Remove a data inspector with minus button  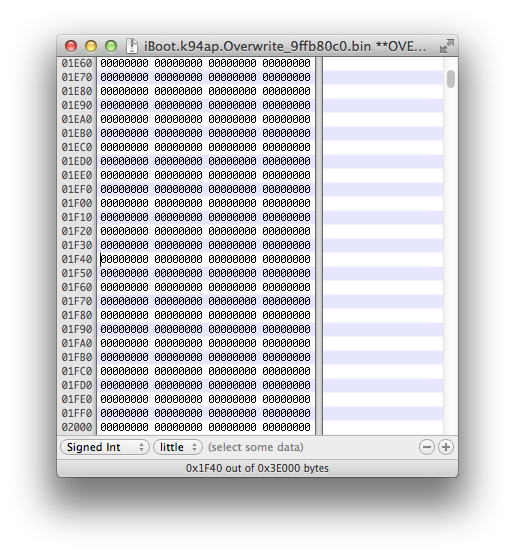[x=427, y=447]
